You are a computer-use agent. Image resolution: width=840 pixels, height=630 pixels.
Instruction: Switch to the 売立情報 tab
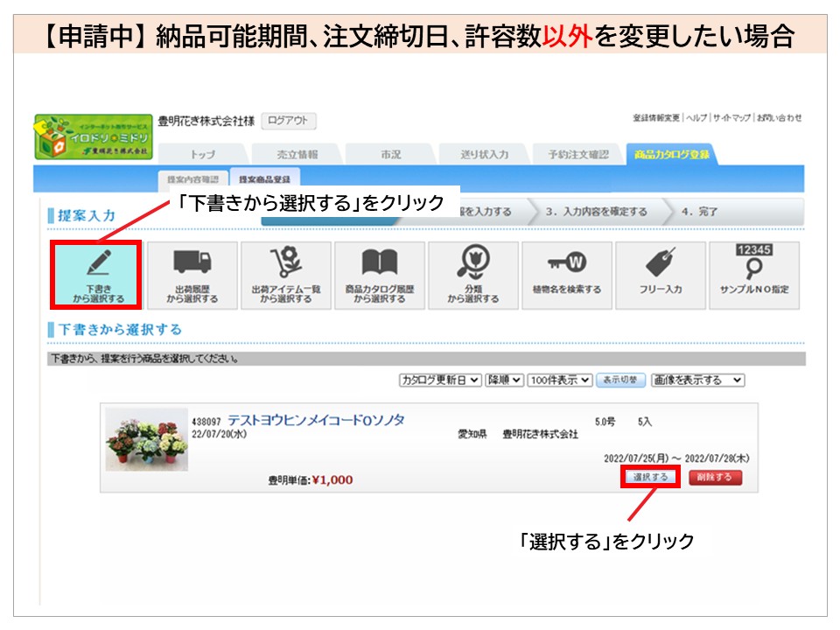(x=297, y=155)
